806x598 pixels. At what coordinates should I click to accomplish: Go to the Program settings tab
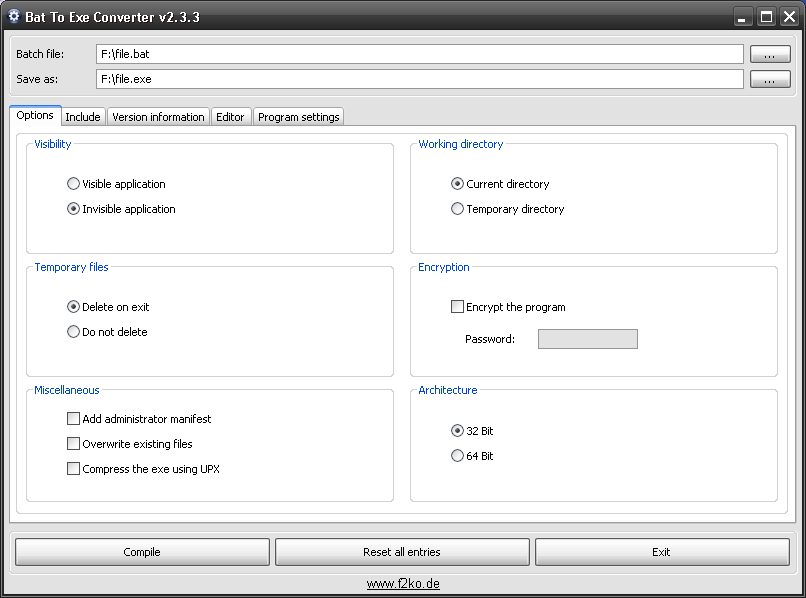tap(299, 117)
